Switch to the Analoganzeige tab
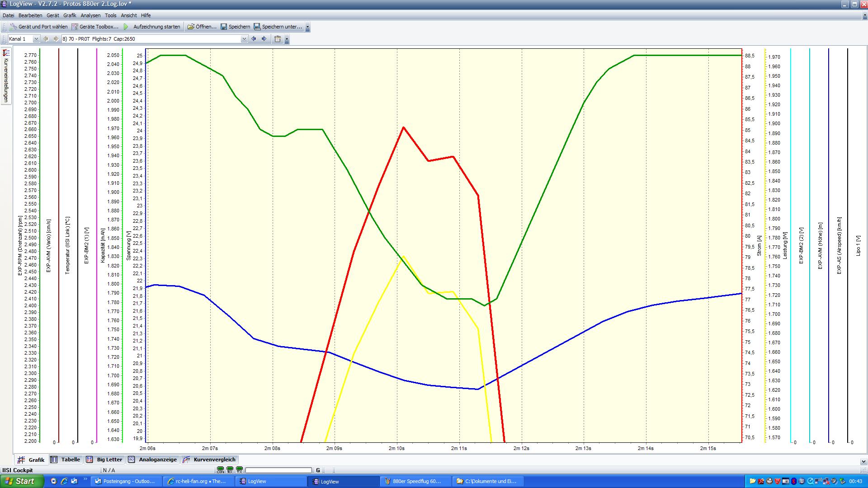 coord(153,460)
